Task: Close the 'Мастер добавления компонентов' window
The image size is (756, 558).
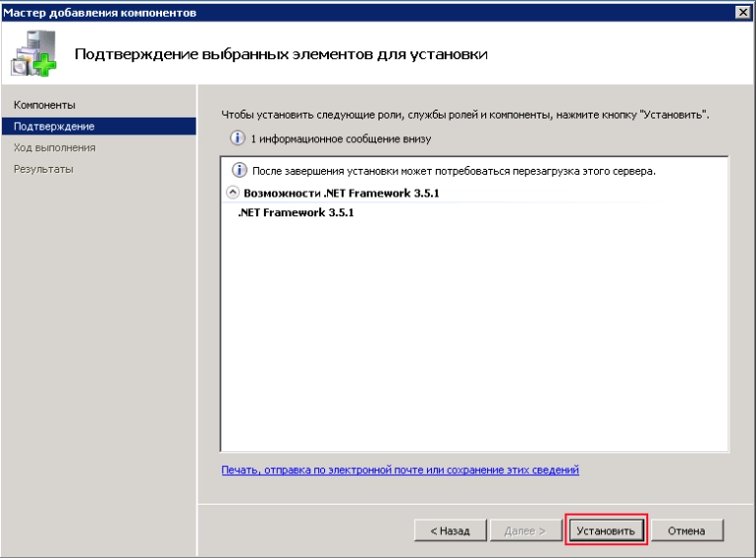Action: pyautogui.click(x=744, y=12)
